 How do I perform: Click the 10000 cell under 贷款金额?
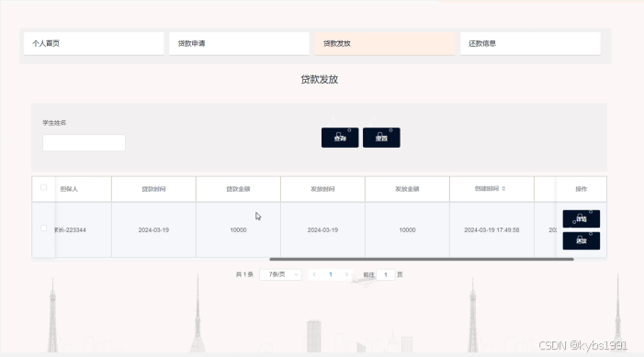(x=238, y=230)
